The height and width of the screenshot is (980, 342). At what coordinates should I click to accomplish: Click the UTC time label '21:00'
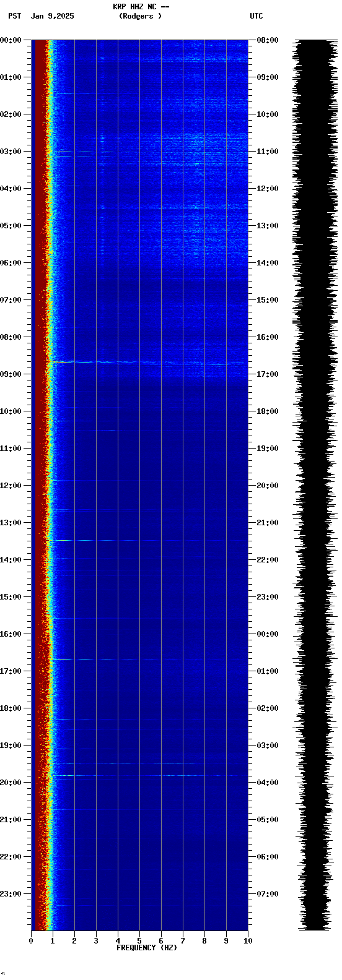click(268, 523)
